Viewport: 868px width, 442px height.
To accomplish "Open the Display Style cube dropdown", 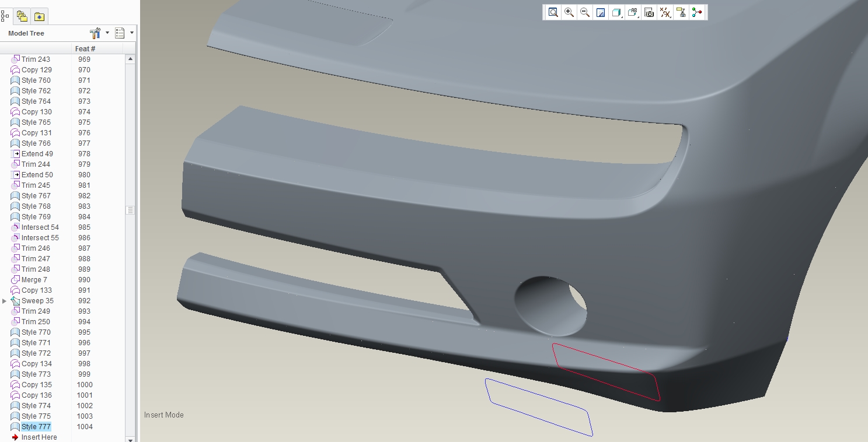I will point(617,12).
